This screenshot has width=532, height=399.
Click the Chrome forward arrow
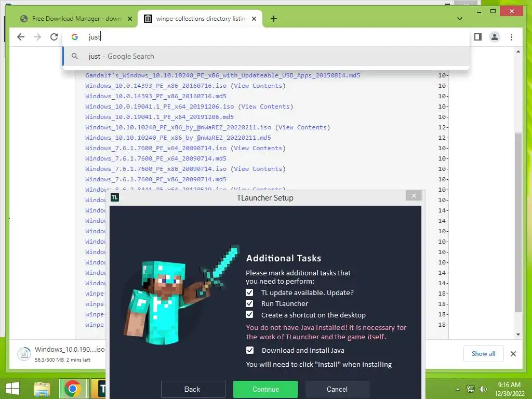tap(37, 37)
